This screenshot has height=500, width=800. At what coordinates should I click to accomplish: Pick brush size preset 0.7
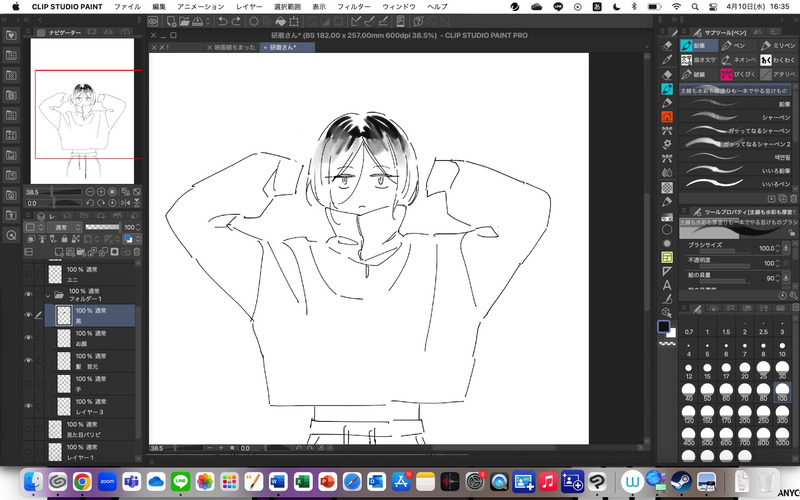coord(689,327)
